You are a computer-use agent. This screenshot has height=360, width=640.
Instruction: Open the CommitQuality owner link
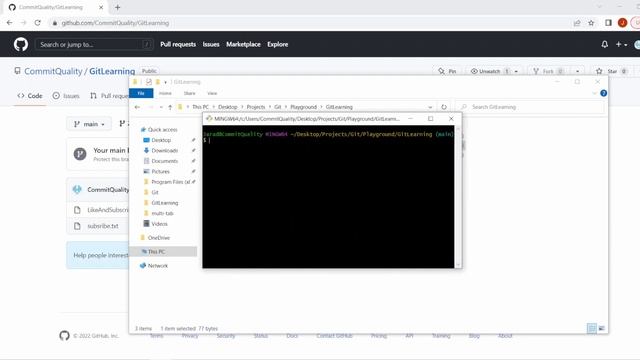53,71
